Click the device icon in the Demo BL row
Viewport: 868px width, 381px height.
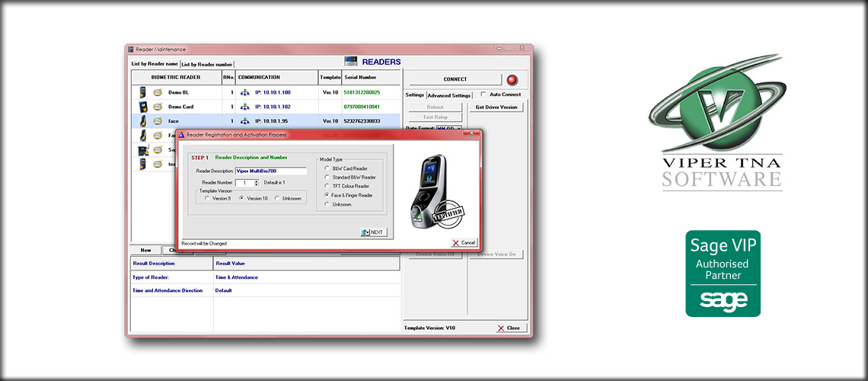point(143,92)
